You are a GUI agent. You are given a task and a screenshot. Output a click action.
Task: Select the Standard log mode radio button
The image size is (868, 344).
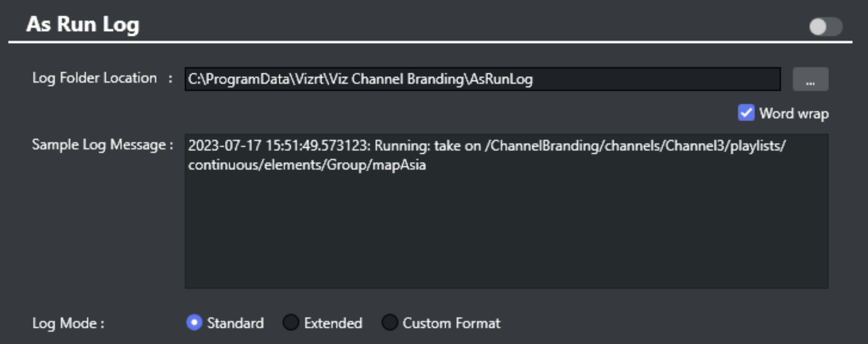(x=194, y=323)
